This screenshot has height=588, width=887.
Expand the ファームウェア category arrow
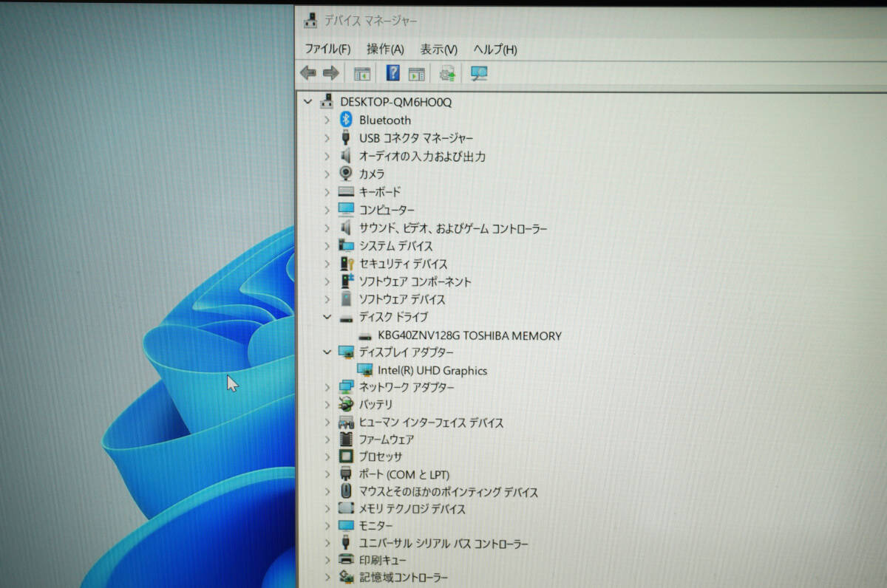(327, 440)
